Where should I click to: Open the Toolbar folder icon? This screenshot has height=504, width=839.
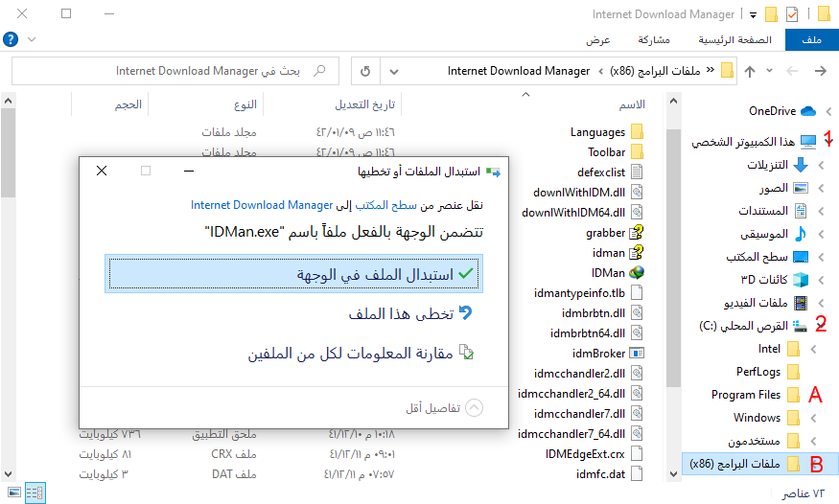(637, 151)
